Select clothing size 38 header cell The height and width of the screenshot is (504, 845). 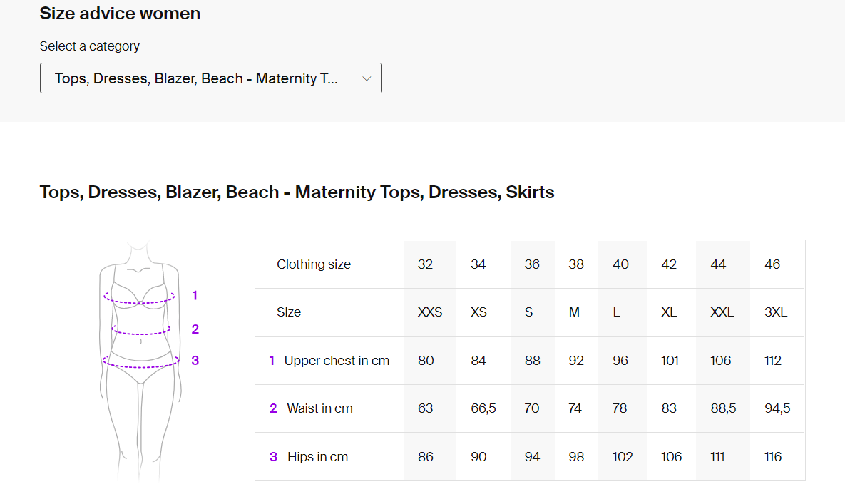pyautogui.click(x=576, y=264)
